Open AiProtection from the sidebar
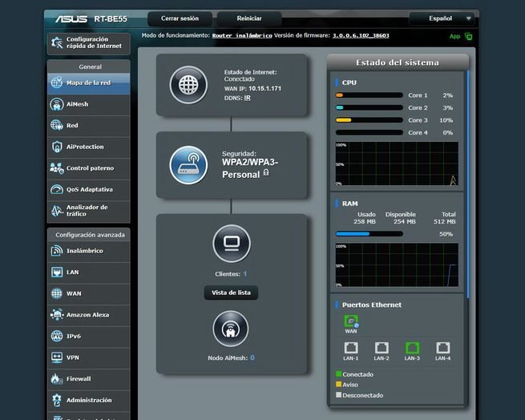Viewport: 525px width, 420px height. click(88, 147)
